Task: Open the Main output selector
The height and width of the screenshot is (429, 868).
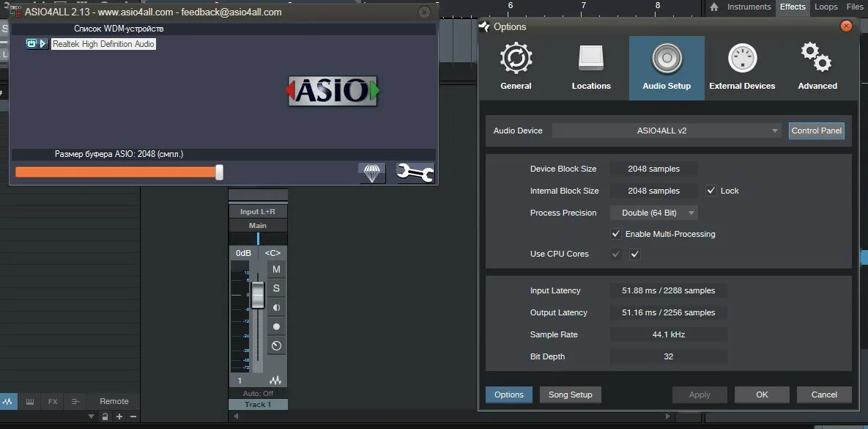Action: (258, 226)
